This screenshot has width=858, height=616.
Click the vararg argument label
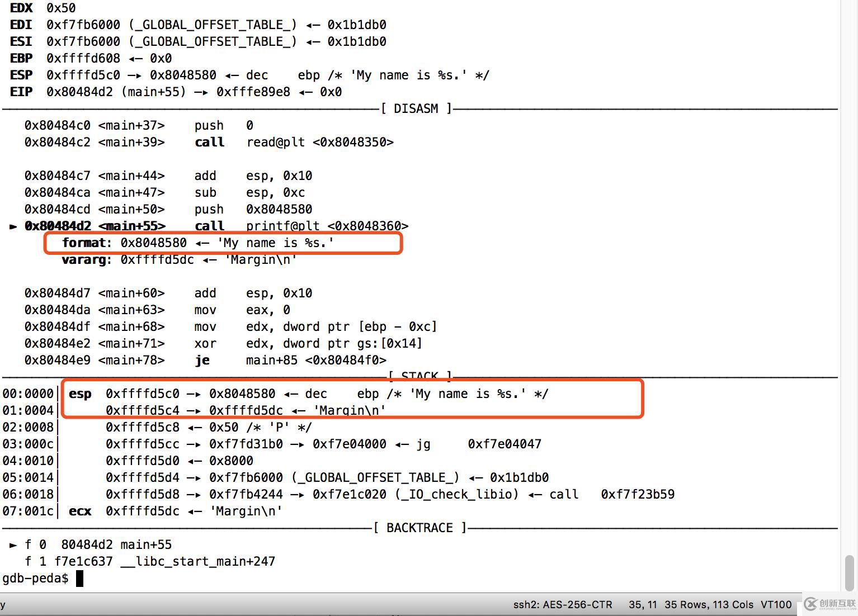(x=87, y=259)
